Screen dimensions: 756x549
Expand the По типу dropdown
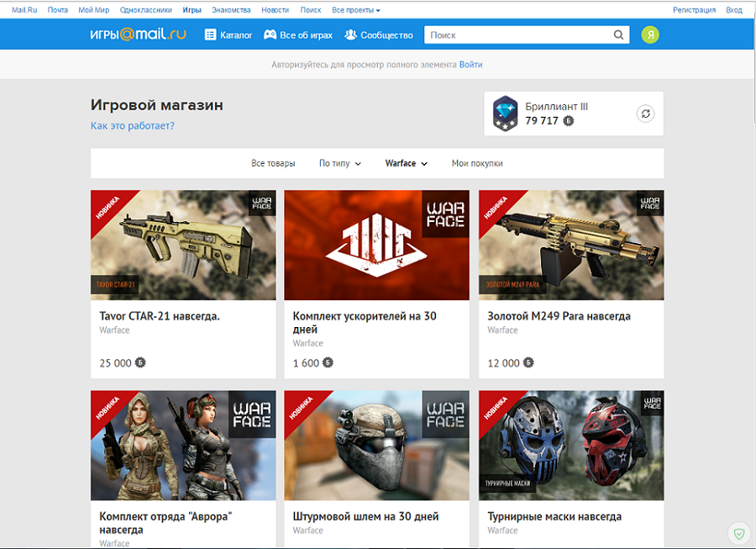coord(340,164)
